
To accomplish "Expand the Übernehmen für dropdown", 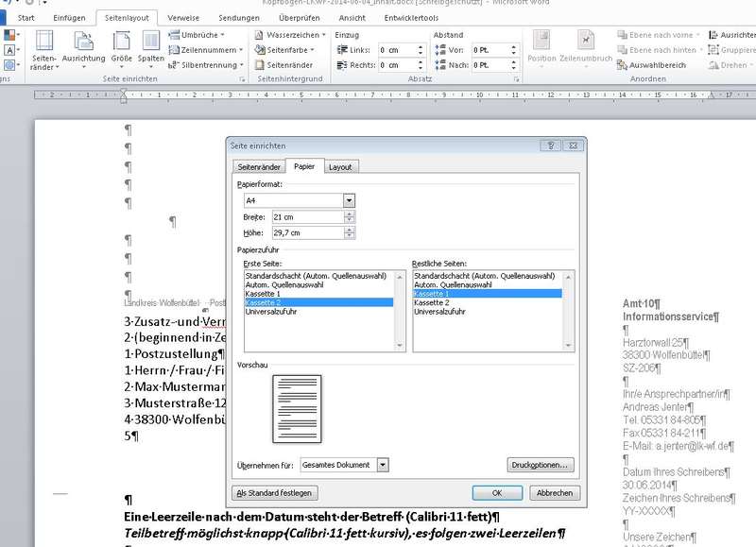I will tap(383, 465).
